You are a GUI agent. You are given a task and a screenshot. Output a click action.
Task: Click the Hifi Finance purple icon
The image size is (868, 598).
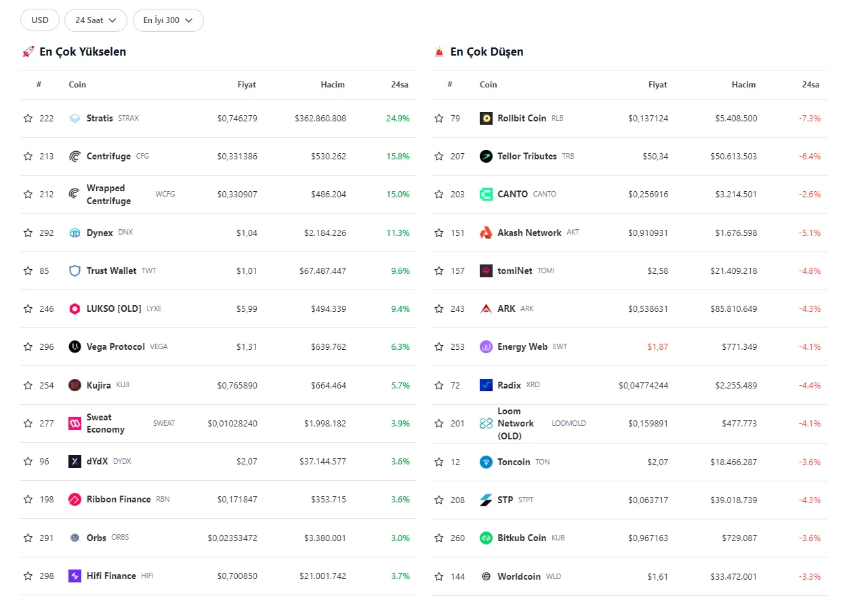pyautogui.click(x=75, y=576)
